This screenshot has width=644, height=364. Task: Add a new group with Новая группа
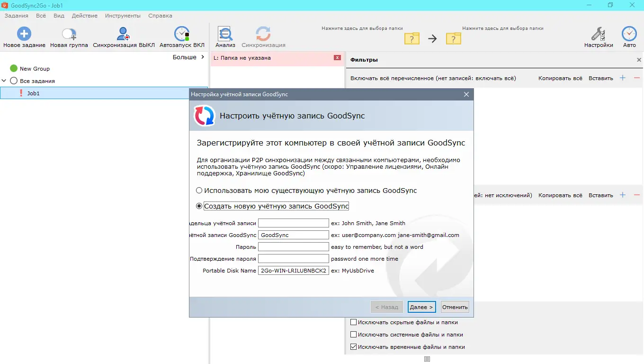pyautogui.click(x=69, y=34)
